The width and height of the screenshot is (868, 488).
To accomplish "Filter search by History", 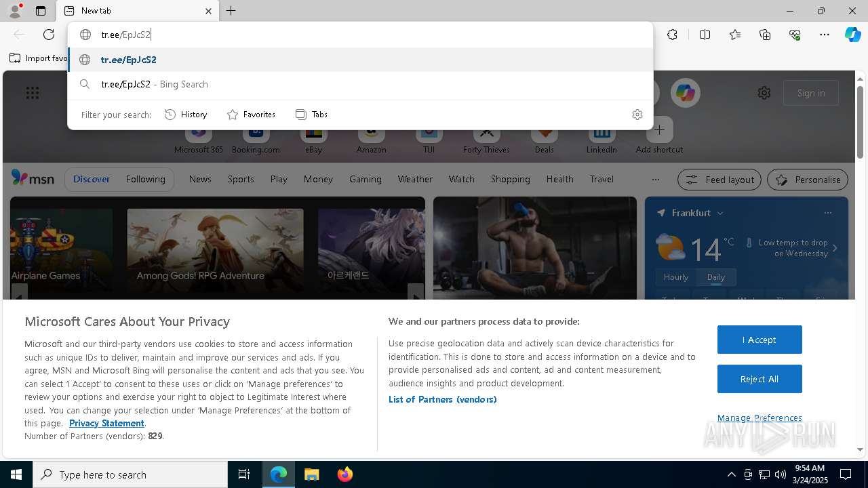I will point(186,115).
